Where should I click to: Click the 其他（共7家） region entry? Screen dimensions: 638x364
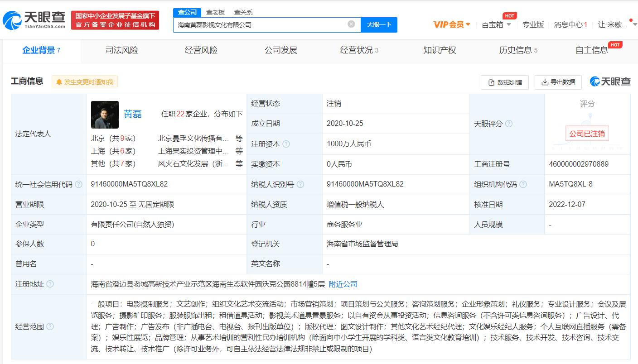[113, 164]
